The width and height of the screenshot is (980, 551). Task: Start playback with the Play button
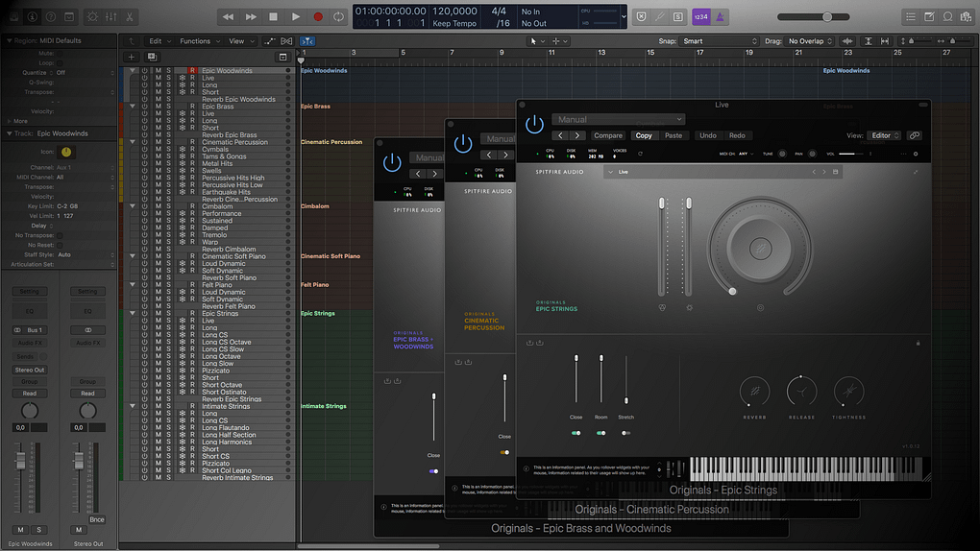click(296, 17)
